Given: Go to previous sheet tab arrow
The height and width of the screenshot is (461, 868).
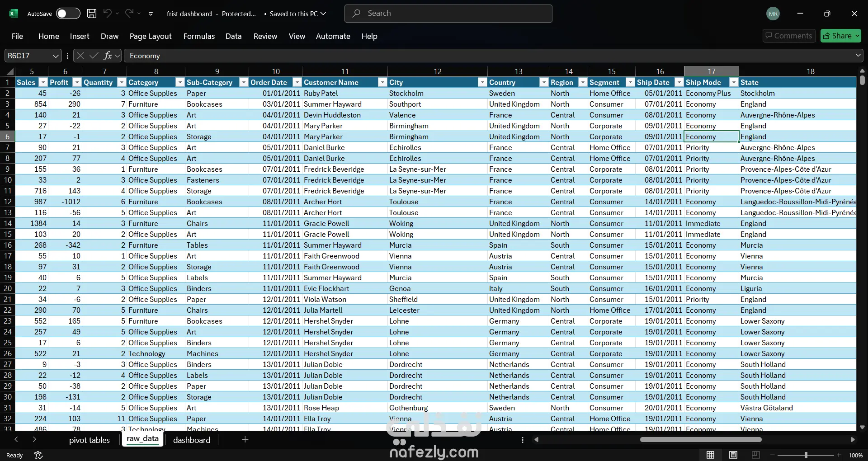Looking at the screenshot, I should click(16, 439).
